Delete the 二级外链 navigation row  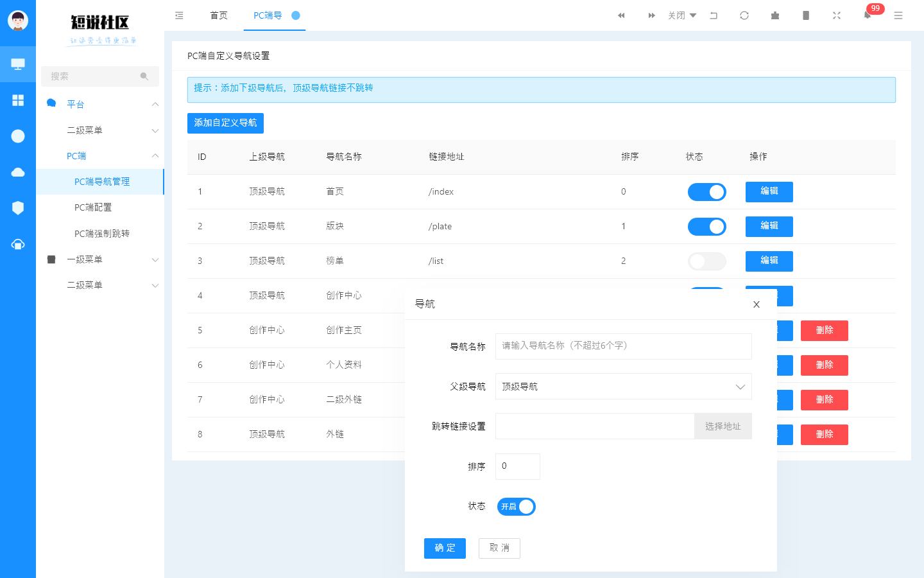[x=825, y=400]
